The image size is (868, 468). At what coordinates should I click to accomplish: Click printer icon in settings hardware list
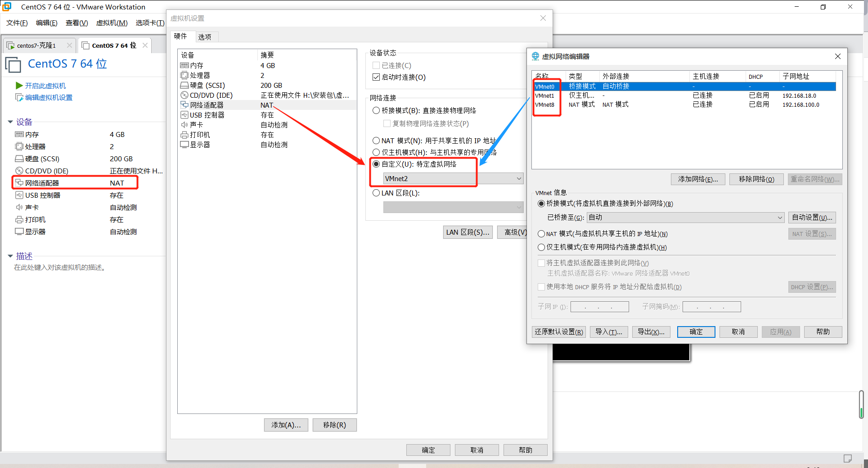184,135
